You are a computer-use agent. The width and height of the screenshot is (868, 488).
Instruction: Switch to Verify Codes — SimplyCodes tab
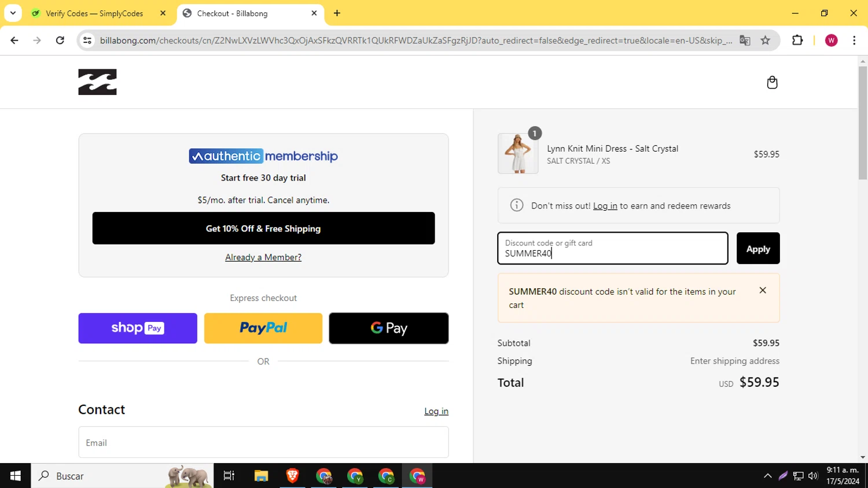point(94,13)
